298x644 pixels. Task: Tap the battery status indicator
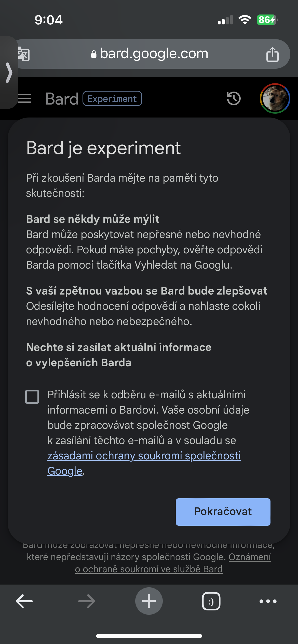click(267, 20)
